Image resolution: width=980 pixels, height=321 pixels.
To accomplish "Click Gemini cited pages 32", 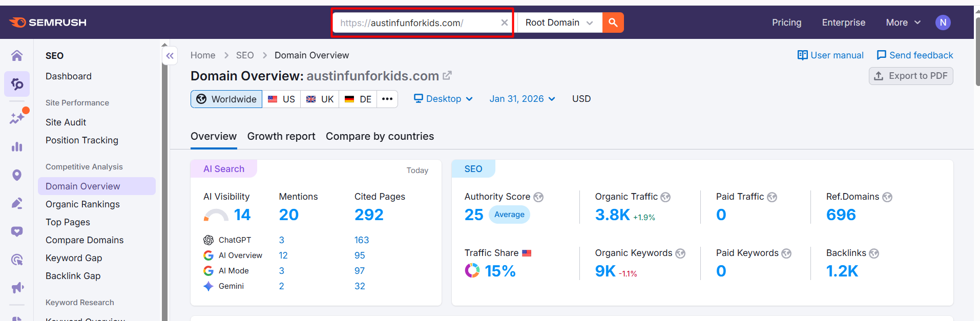I will click(x=360, y=286).
